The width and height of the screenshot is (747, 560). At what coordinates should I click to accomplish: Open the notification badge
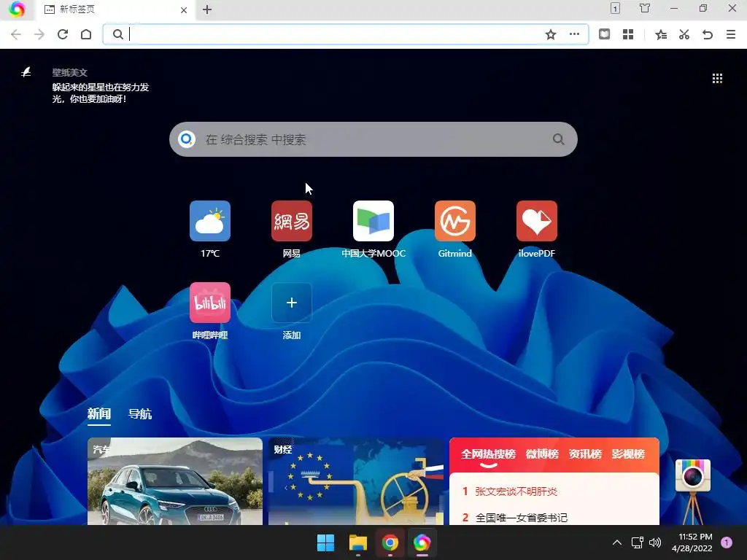[x=727, y=542]
